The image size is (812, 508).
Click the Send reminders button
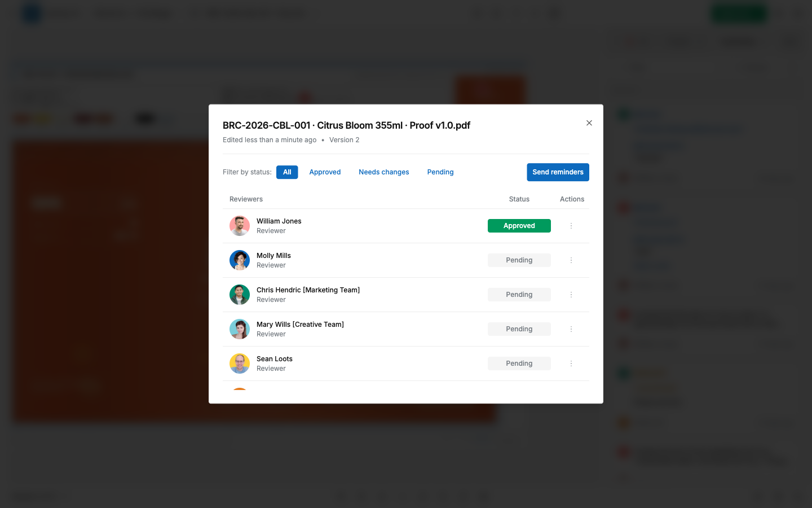(558, 172)
